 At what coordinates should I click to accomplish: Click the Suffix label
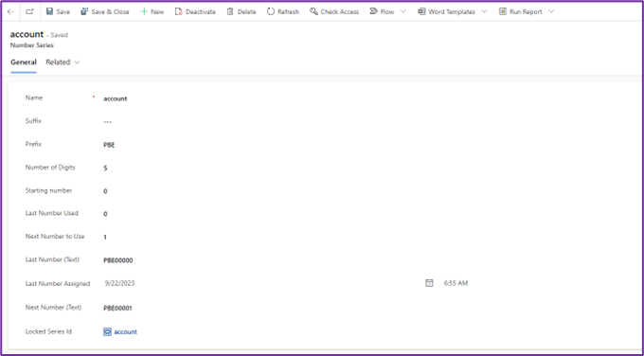pos(34,121)
